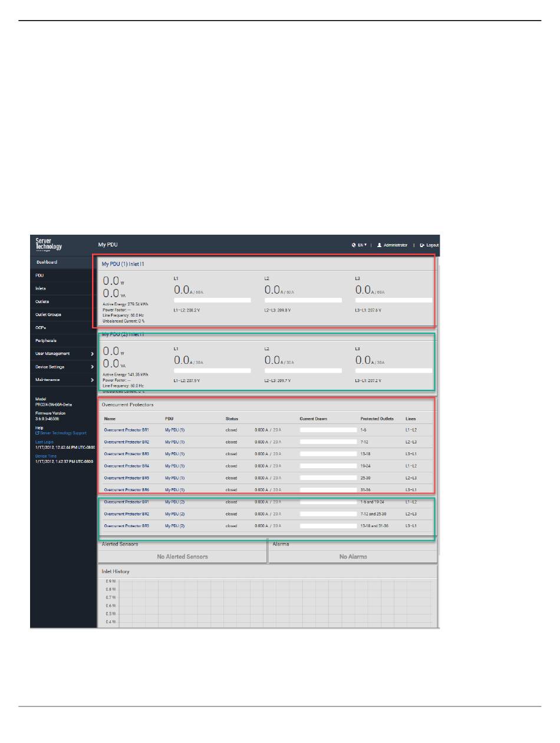
Task: Open Overcurrent Protector BR1 of My PDU (1)
Action: [127, 430]
